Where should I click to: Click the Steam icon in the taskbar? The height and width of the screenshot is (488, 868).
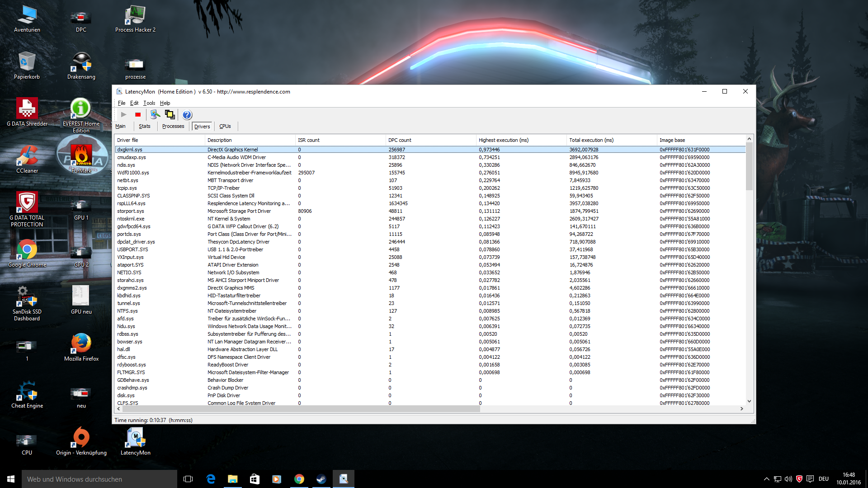click(x=321, y=479)
